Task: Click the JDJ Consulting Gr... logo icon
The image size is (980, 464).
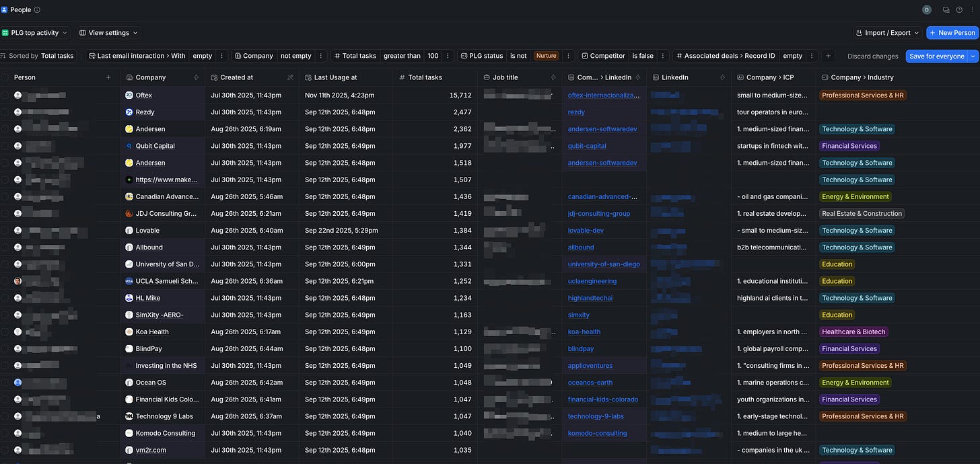Action: [x=129, y=213]
